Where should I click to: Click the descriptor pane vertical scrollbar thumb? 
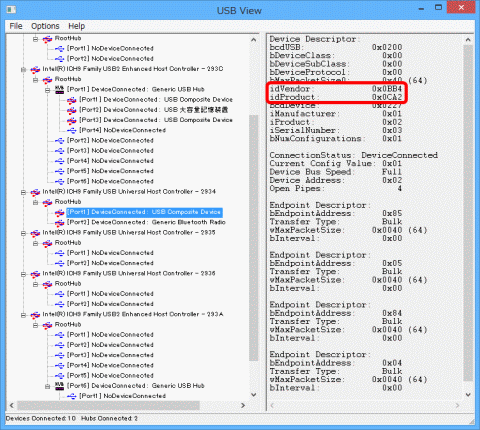tap(468, 213)
